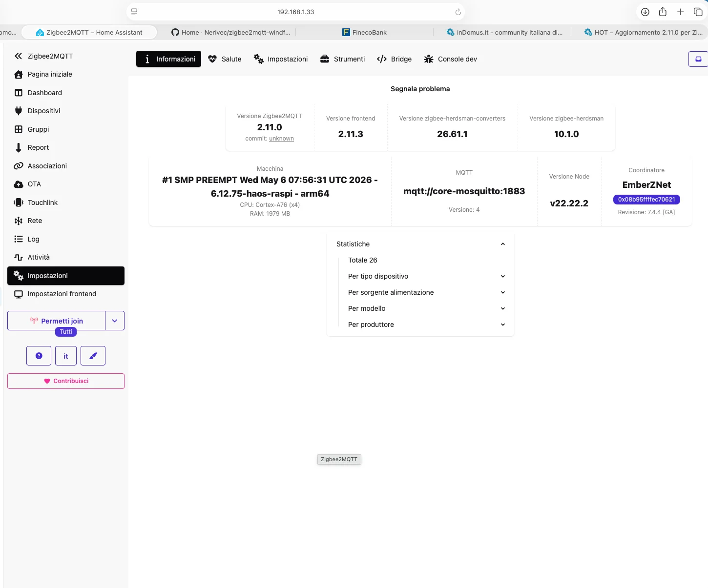Open Attività waveform icon
708x588 pixels.
pos(19,257)
